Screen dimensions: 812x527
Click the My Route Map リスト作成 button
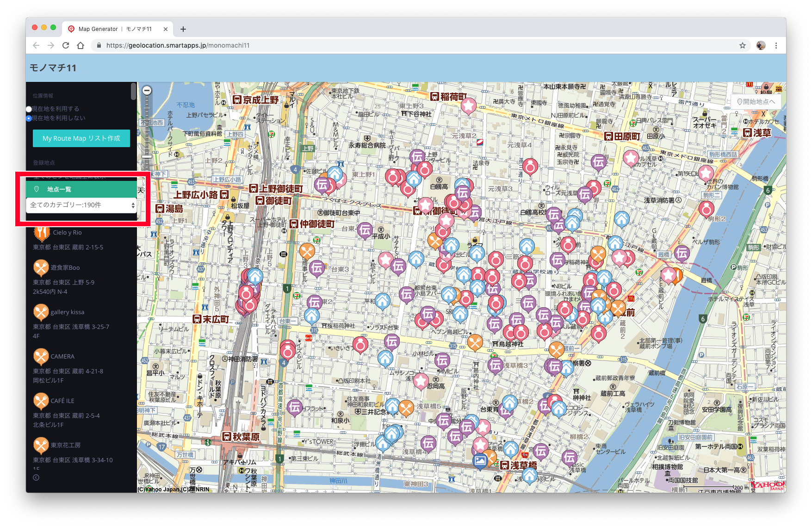81,138
